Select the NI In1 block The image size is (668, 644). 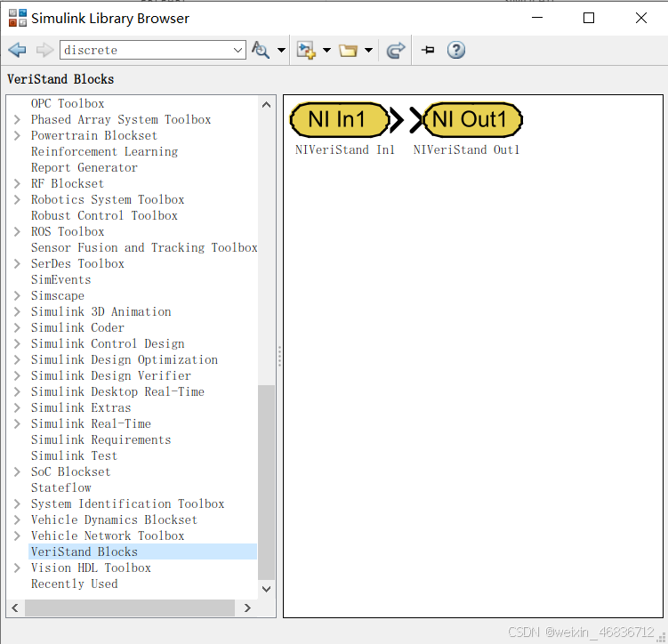[340, 120]
